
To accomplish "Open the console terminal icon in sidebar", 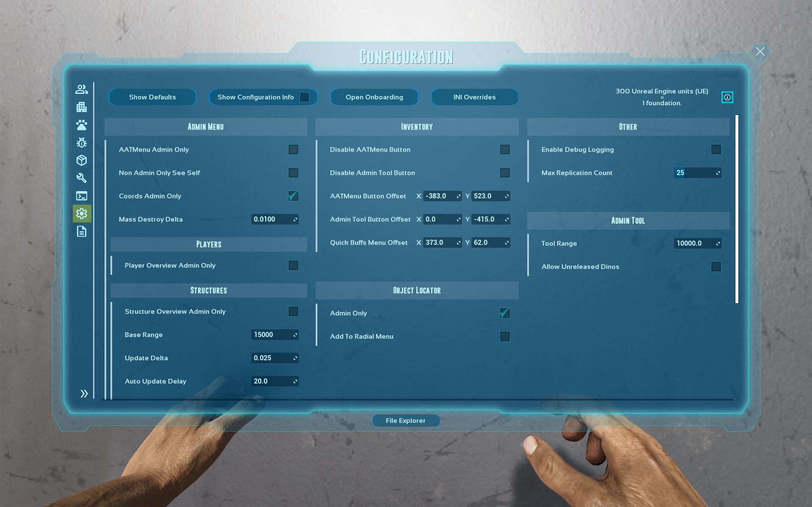I will pyautogui.click(x=82, y=196).
